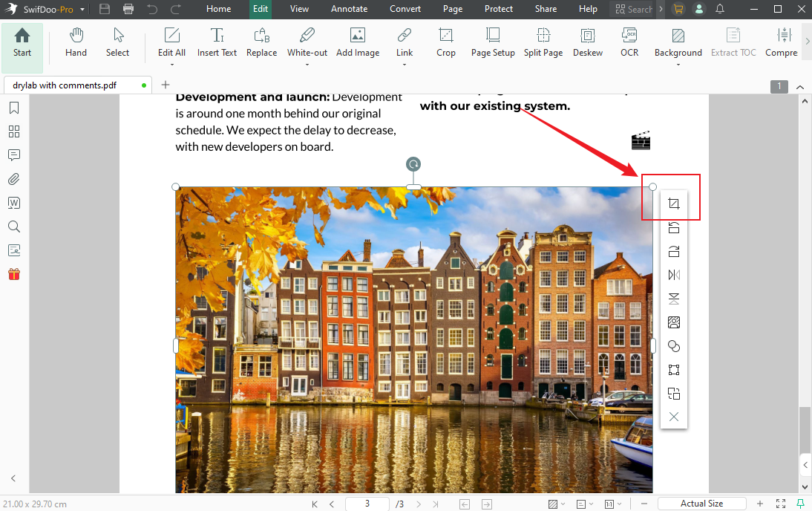This screenshot has width=812, height=511.
Task: Click the Page Setup button
Action: [492, 42]
